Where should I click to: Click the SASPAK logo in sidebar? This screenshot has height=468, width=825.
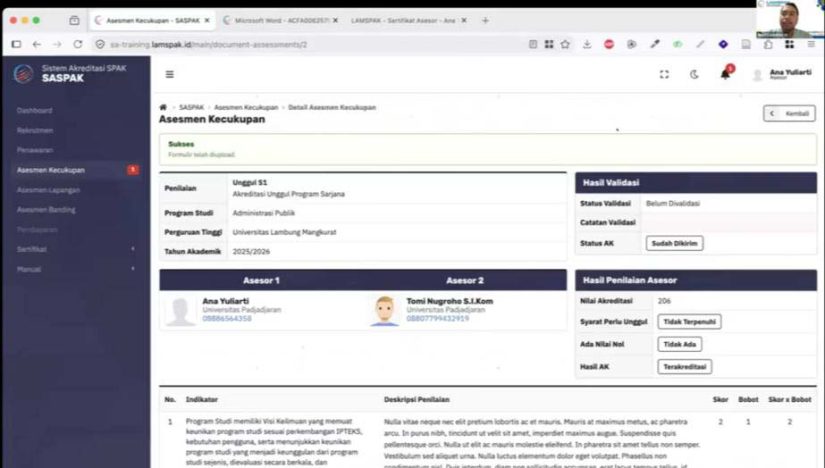tap(23, 74)
